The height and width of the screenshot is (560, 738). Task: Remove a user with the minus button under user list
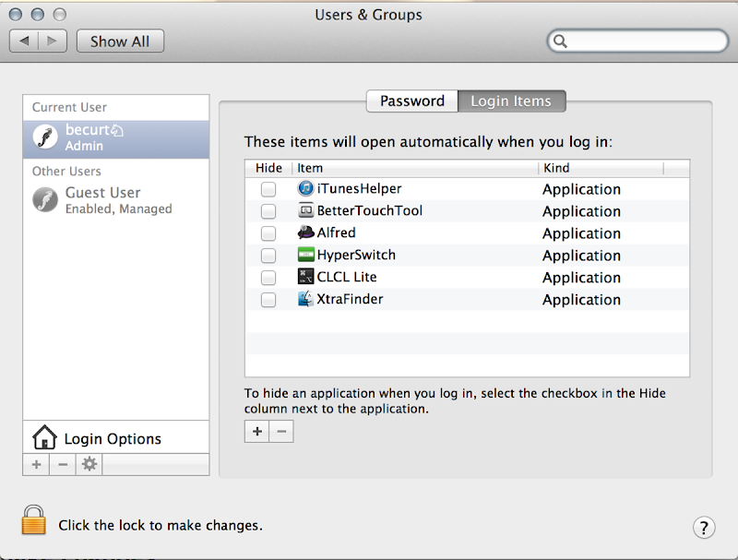click(63, 465)
